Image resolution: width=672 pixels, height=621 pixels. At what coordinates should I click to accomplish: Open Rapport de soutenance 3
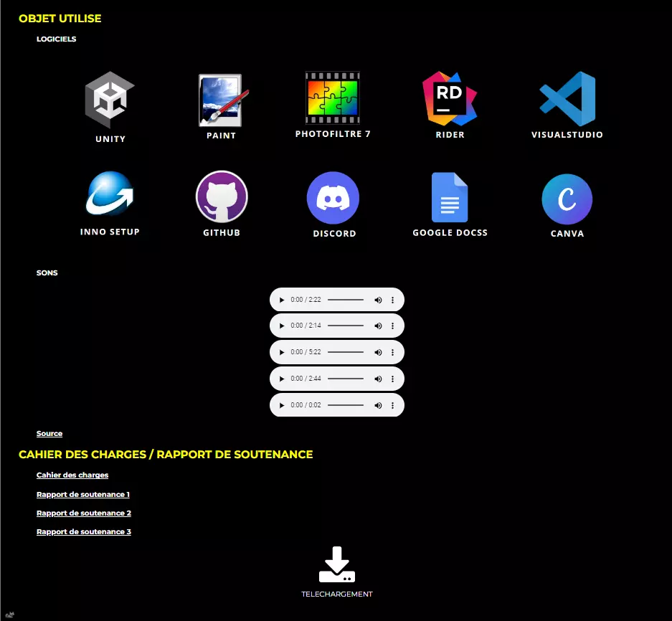pos(84,532)
